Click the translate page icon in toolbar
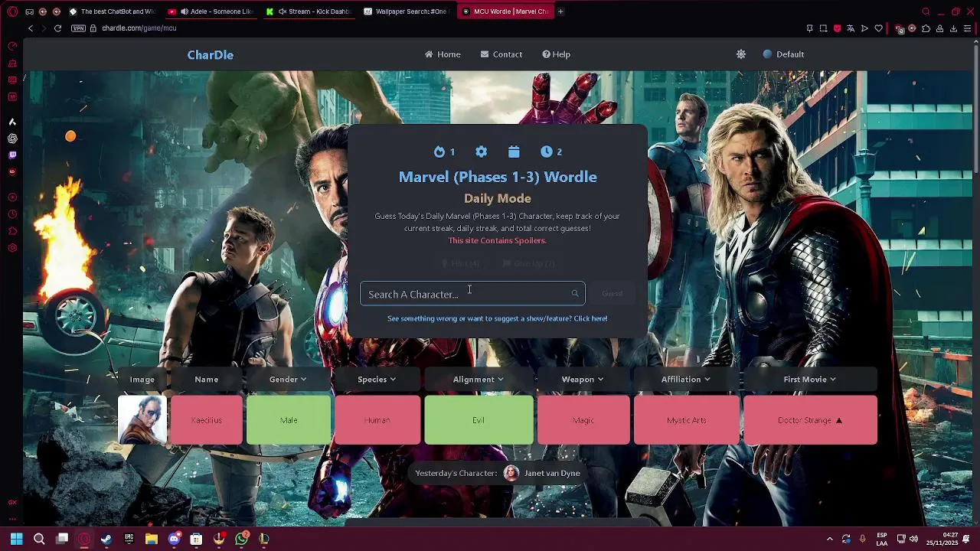This screenshot has height=551, width=980. point(851,28)
